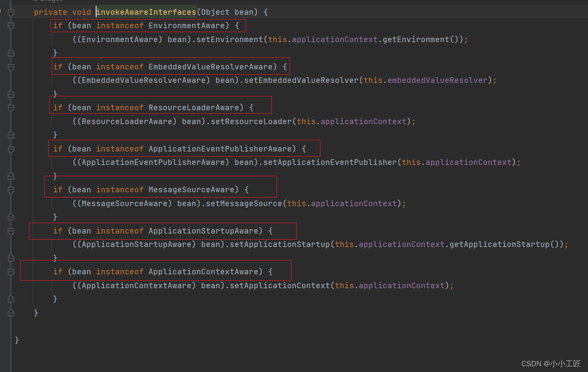588x372 pixels.
Task: Click the embeddedValueResolver field reference
Action: pyautogui.click(x=437, y=80)
